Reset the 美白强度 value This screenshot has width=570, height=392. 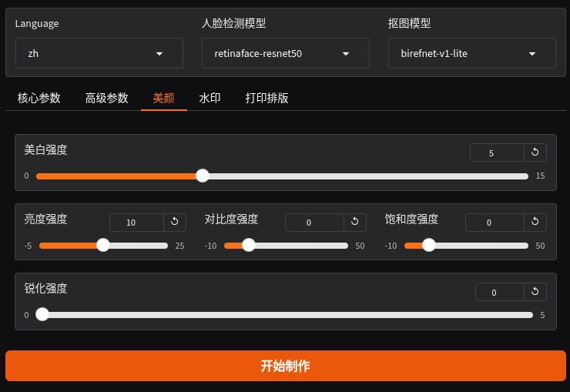(535, 152)
